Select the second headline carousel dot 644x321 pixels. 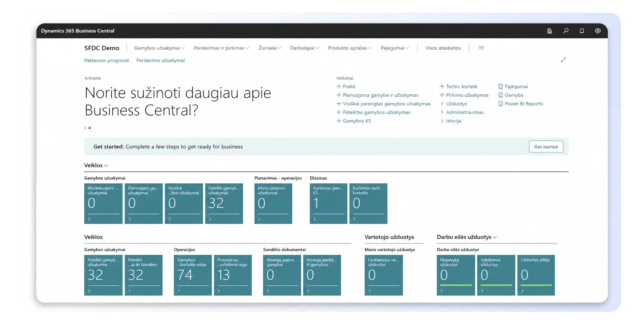click(90, 128)
